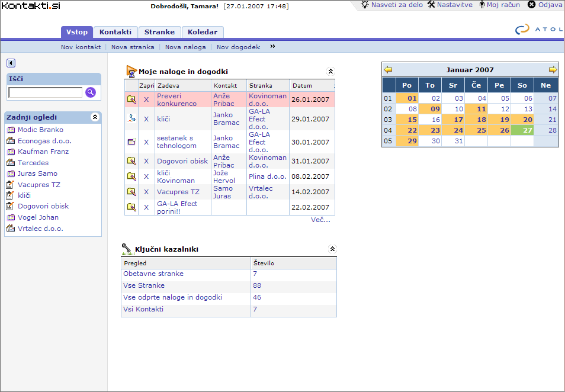Close the Vacupres TZ task with X
Screen dimensions: 565x392
coord(146,192)
